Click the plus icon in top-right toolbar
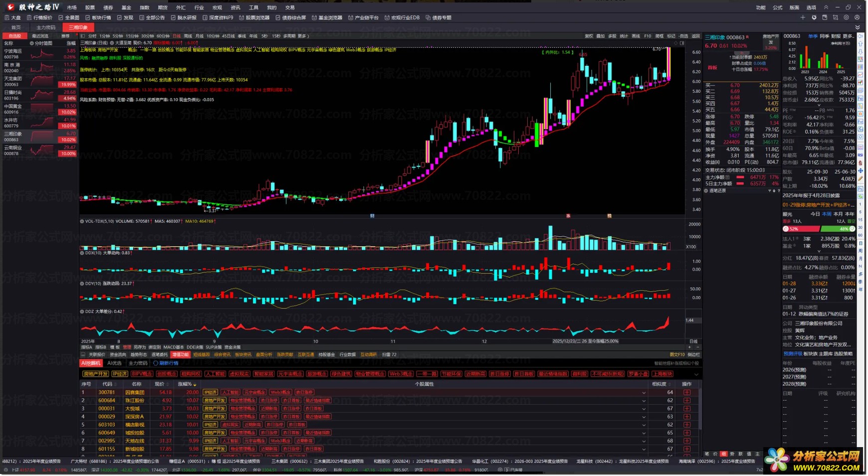Screen dimensions: 868x476 click(x=803, y=17)
